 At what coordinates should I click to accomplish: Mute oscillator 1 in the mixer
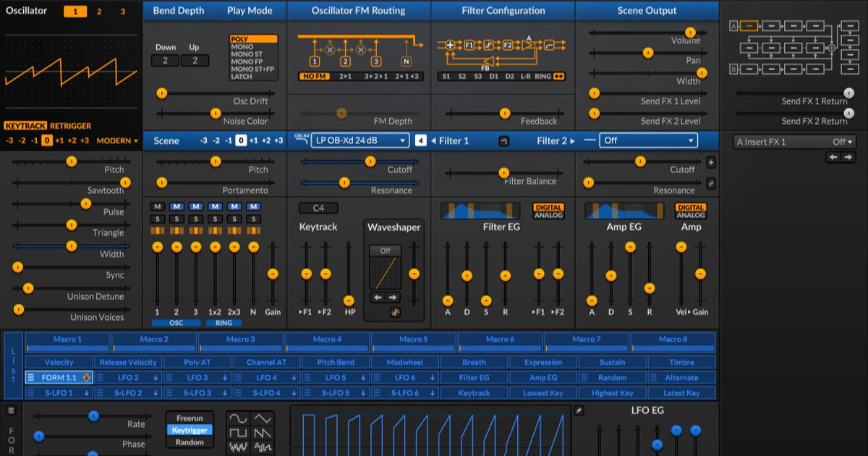pos(157,207)
